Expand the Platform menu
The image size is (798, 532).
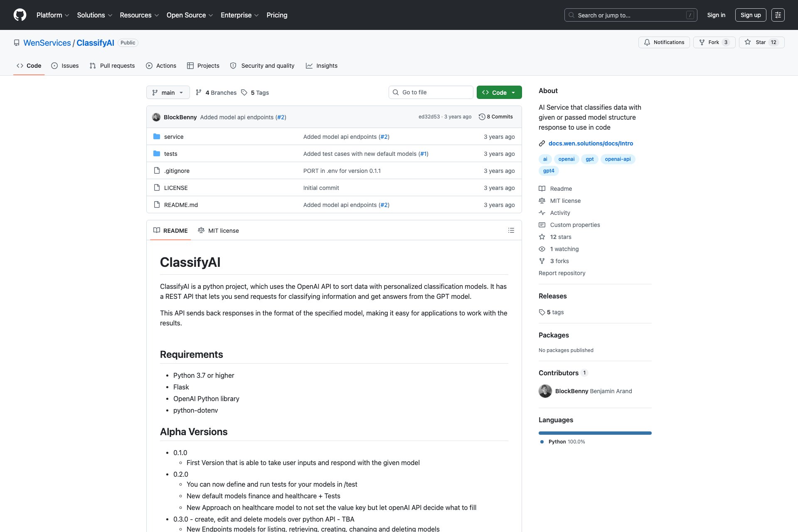[x=52, y=15]
